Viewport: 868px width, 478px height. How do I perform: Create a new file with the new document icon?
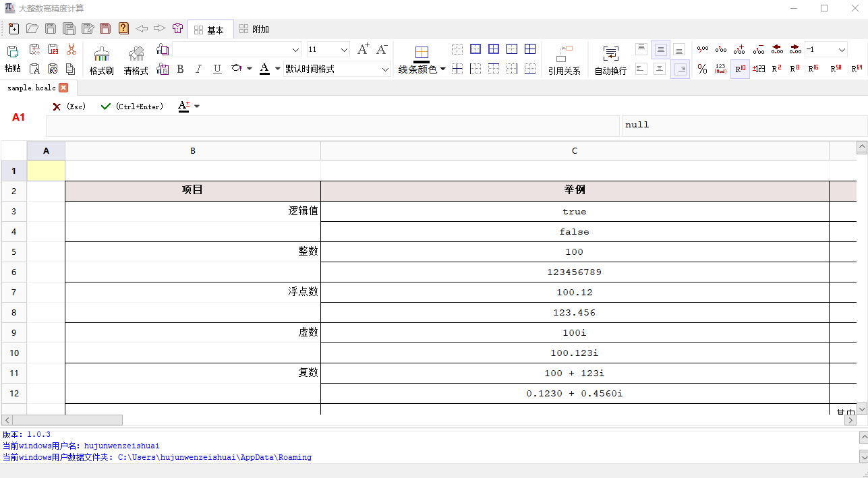(13, 29)
